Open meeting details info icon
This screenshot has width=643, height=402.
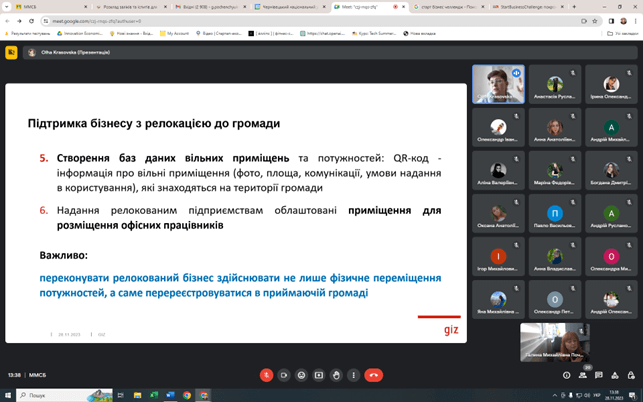click(566, 375)
